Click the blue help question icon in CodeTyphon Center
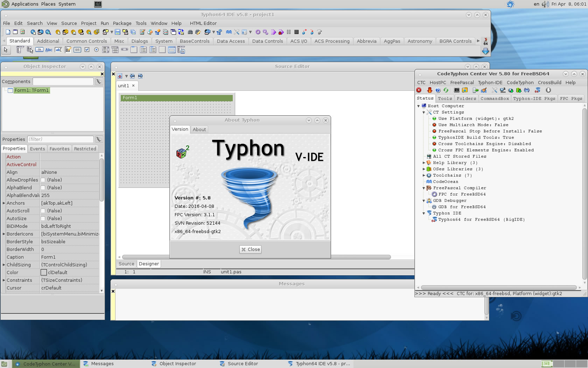 (x=438, y=90)
